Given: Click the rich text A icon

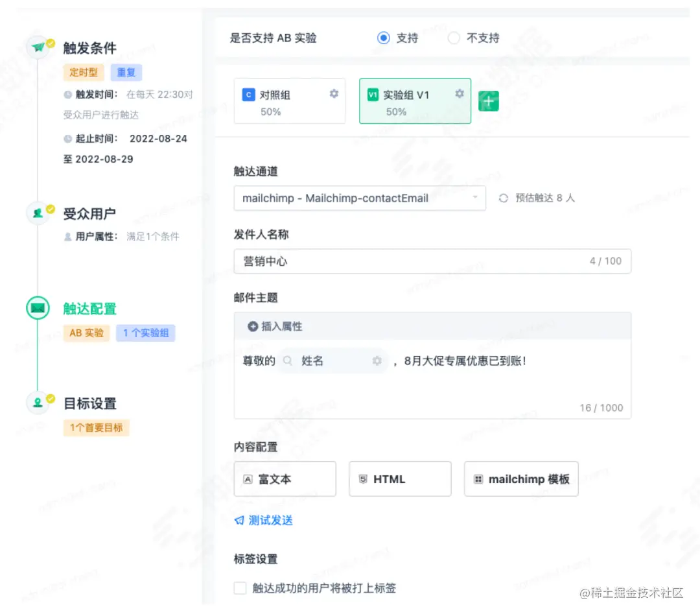Looking at the screenshot, I should click(248, 479).
